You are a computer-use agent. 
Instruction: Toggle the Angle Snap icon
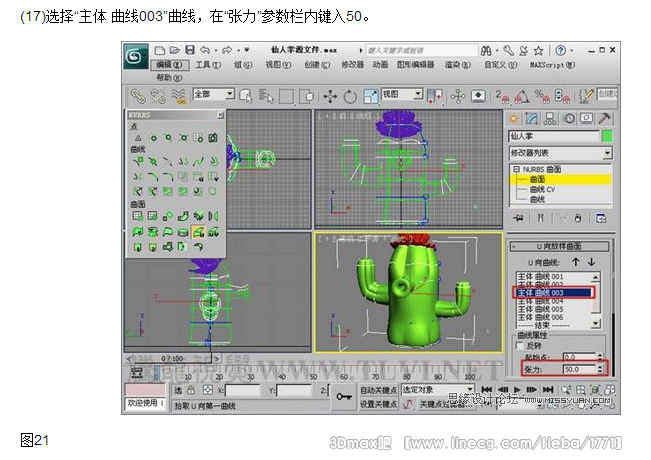click(x=522, y=96)
